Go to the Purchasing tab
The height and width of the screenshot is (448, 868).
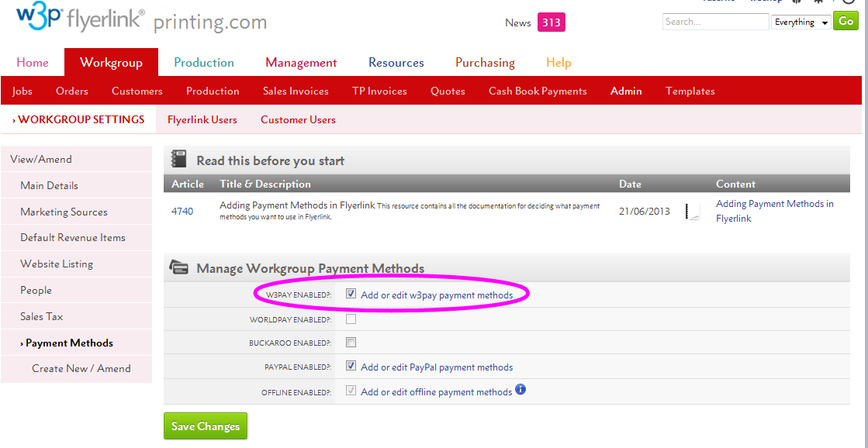[x=485, y=63]
